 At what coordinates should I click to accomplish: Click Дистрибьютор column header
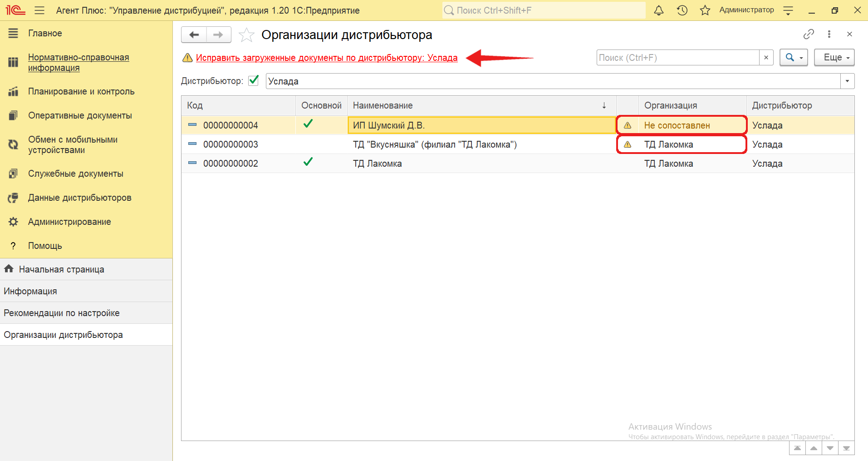click(800, 105)
